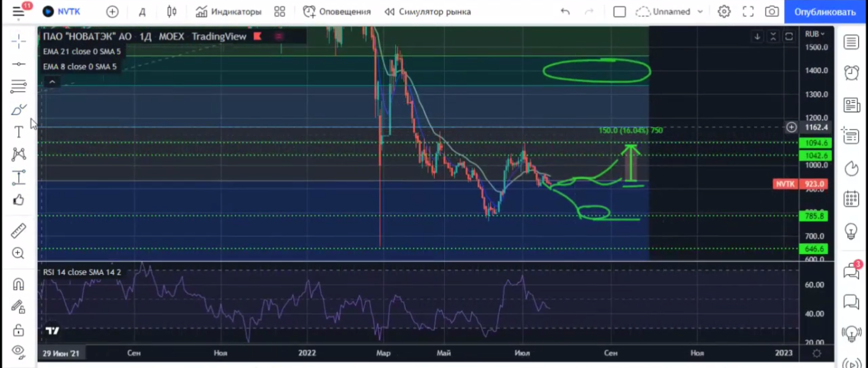Viewport: 868px width, 368px height.
Task: Select the brush drawing tool
Action: click(x=19, y=110)
